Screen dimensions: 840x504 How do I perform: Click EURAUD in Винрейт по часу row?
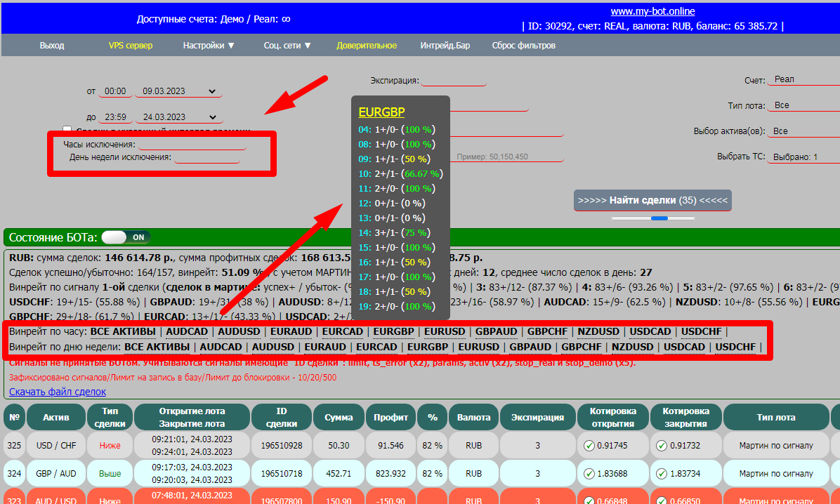291,331
